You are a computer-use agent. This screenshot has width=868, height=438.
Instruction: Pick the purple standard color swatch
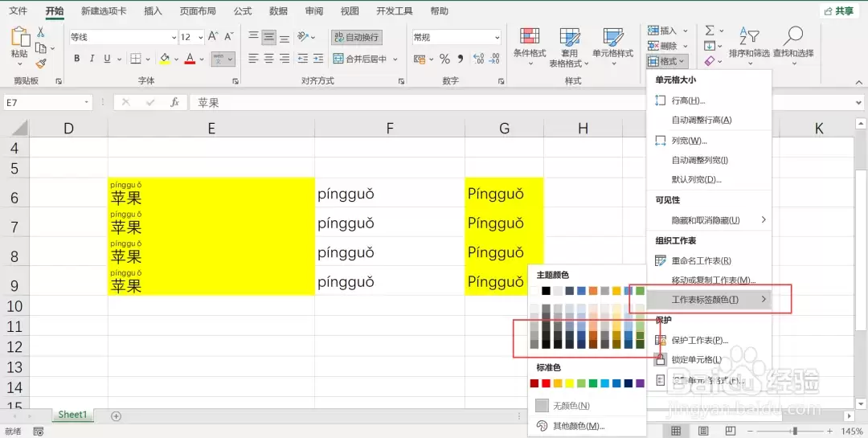tap(641, 383)
